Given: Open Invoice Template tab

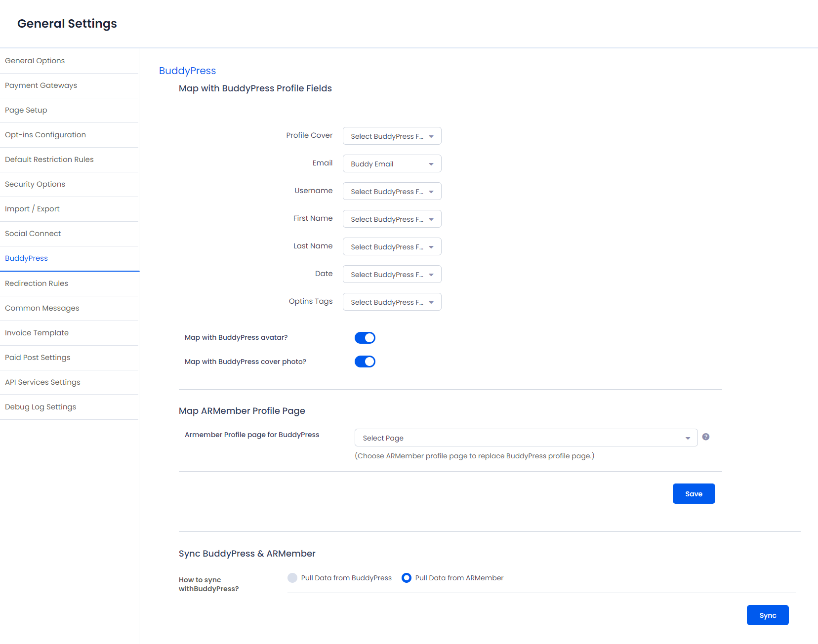Looking at the screenshot, I should [69, 333].
